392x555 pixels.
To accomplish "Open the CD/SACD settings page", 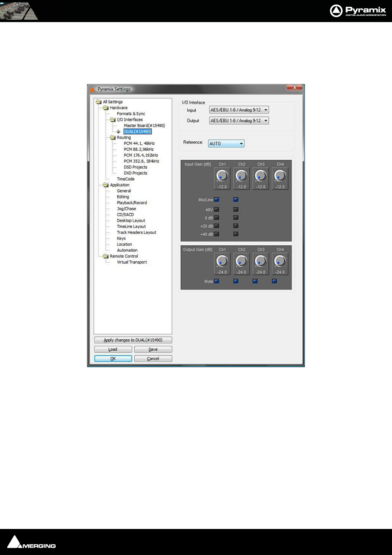I will 125,215.
